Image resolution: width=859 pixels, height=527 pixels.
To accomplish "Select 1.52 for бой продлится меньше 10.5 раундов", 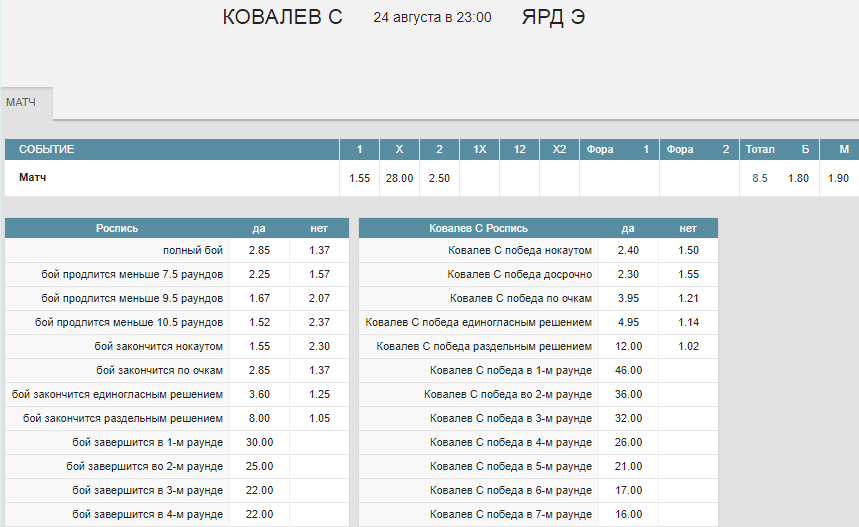I will click(x=259, y=323).
